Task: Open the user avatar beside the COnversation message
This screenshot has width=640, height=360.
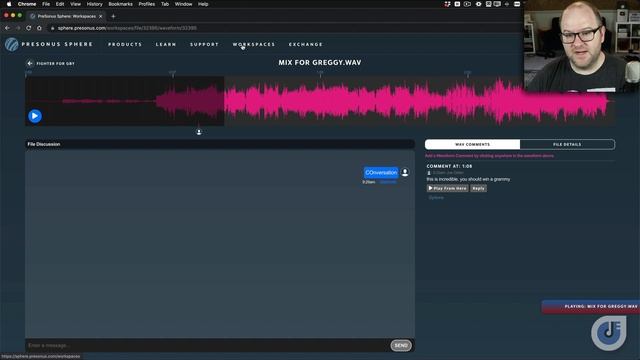Action: click(x=405, y=172)
